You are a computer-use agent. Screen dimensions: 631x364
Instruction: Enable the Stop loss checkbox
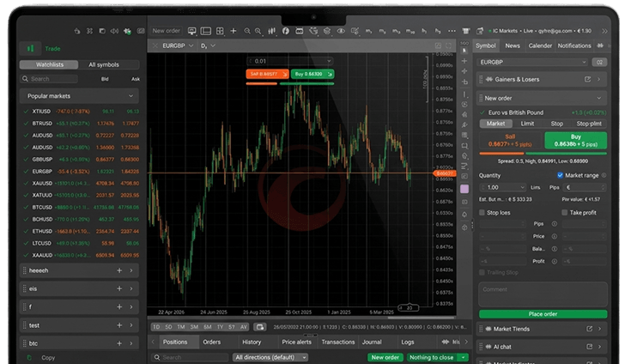click(x=482, y=212)
